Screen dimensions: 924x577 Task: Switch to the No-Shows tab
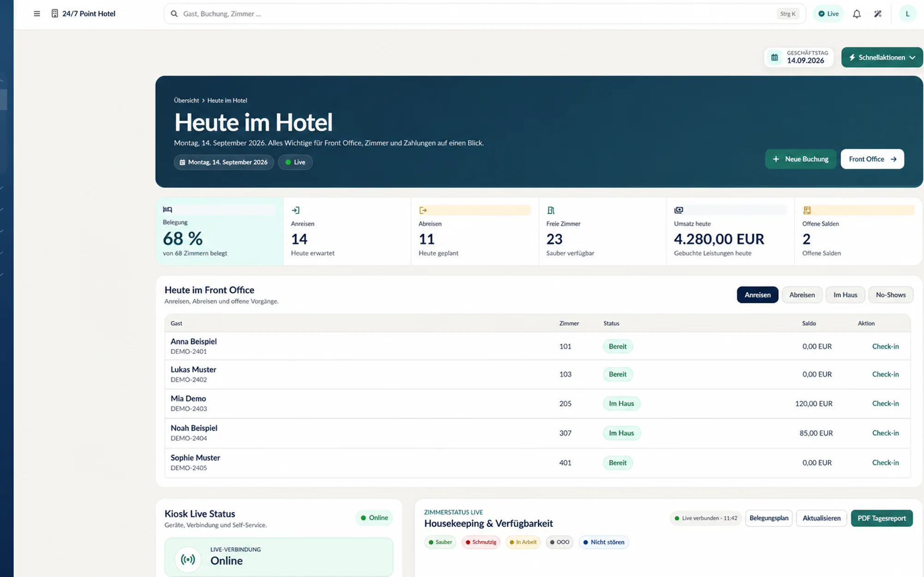(x=890, y=295)
